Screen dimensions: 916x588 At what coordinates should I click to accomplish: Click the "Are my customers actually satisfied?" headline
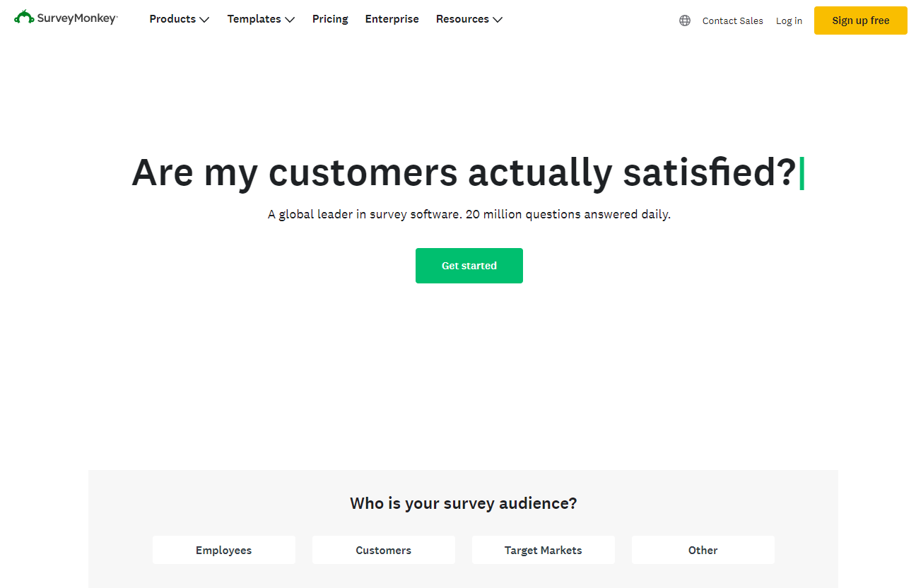pyautogui.click(x=464, y=172)
